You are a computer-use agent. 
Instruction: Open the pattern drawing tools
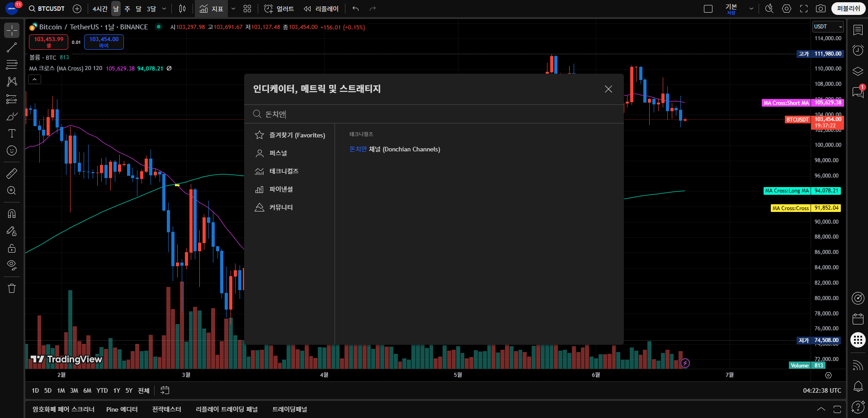click(x=12, y=82)
